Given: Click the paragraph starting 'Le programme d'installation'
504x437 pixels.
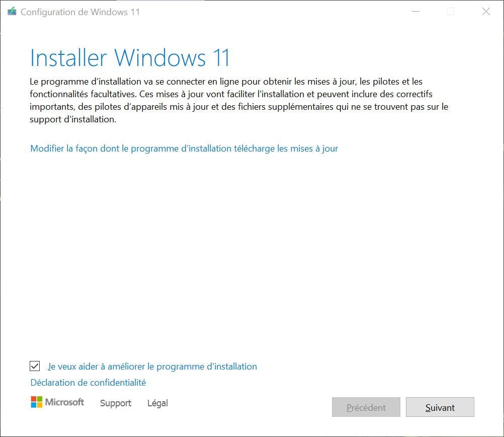Looking at the screenshot, I should click(239, 100).
